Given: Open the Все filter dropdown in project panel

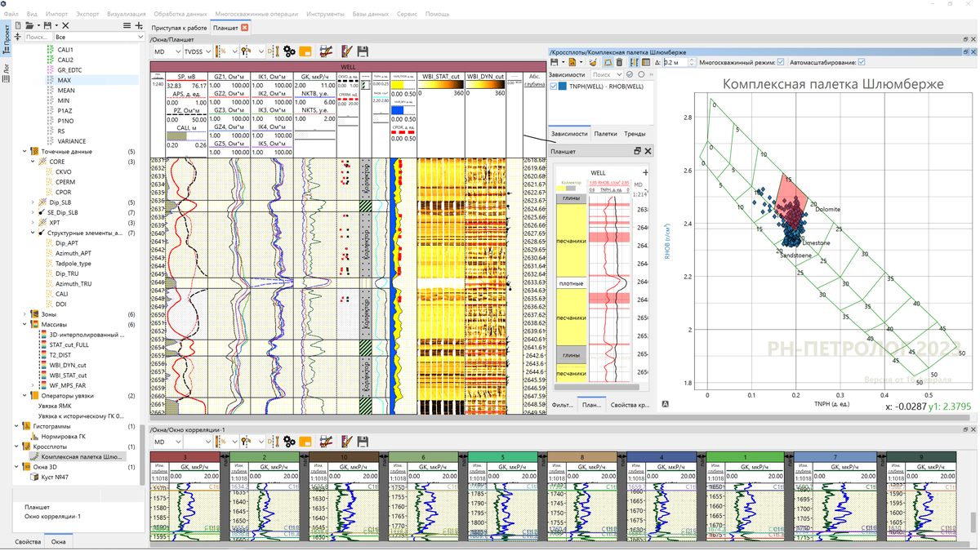Looking at the screenshot, I should (x=99, y=37).
